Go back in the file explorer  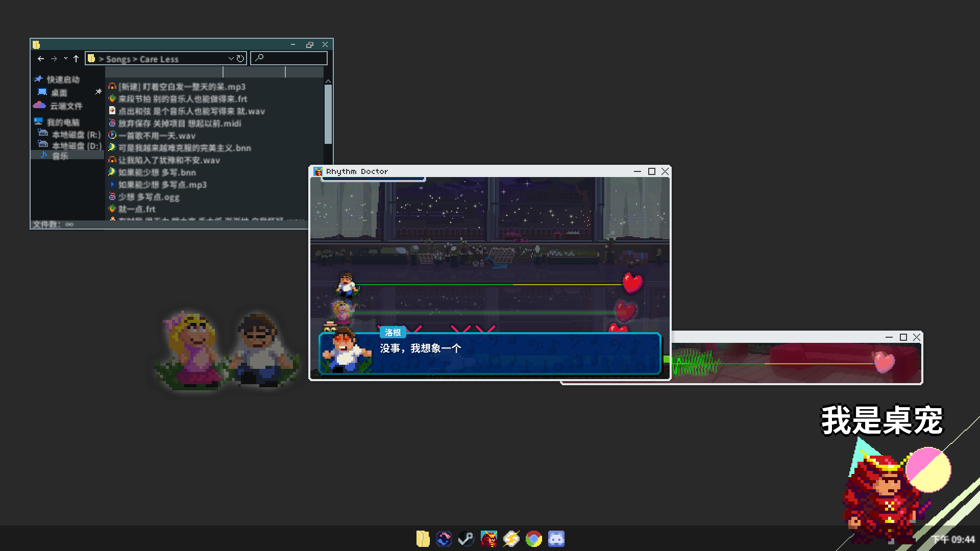(x=41, y=59)
